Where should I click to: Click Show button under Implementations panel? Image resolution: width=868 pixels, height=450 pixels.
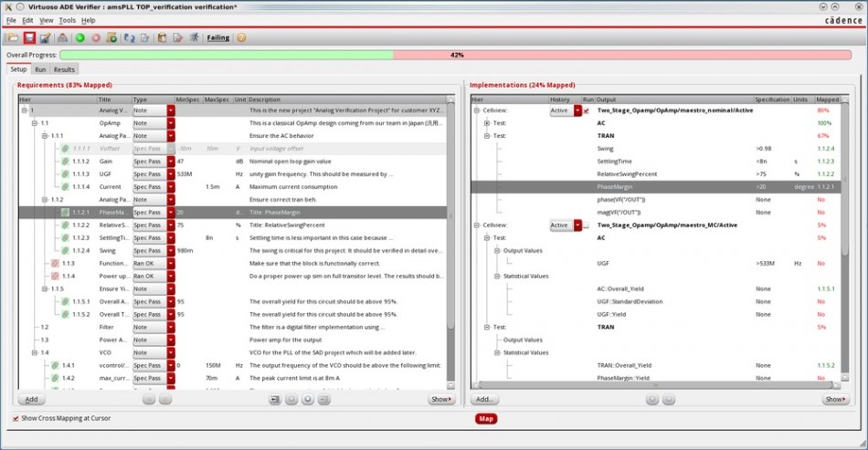click(835, 399)
